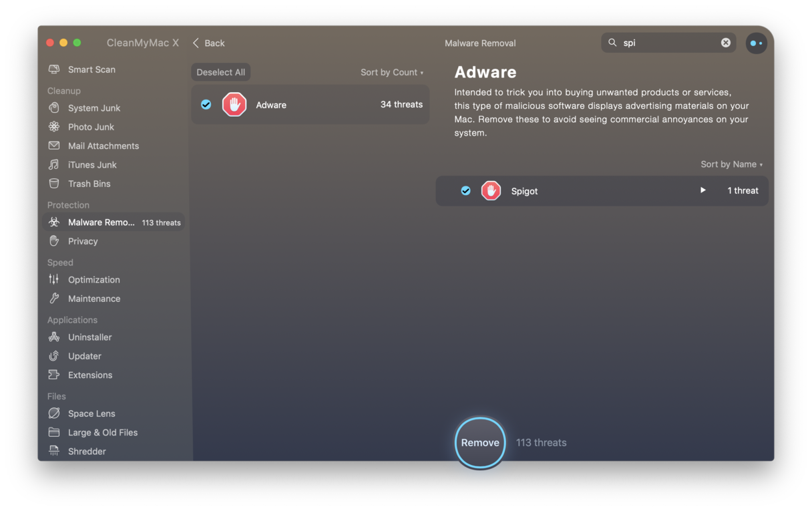Screen dimensions: 812x511
Task: Click the Spigot label
Action: [524, 191]
